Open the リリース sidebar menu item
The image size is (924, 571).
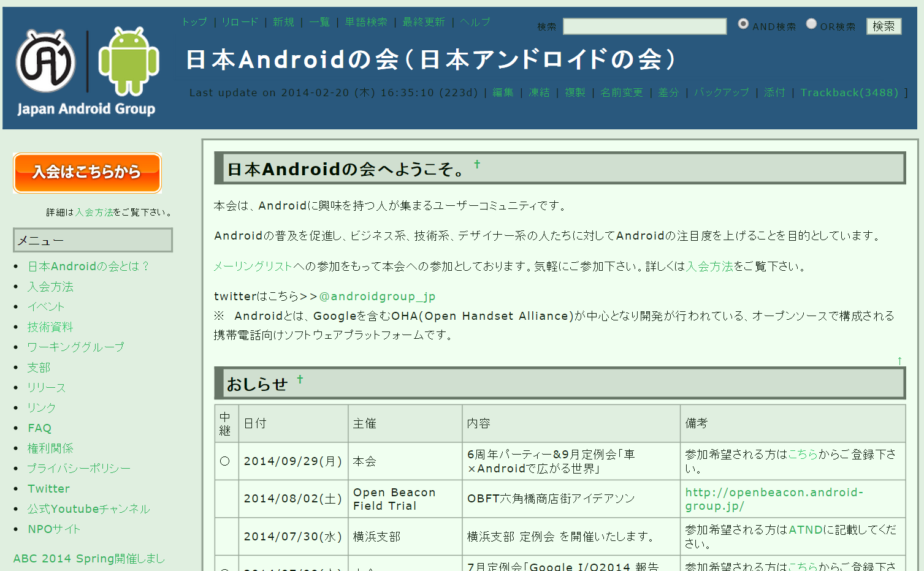point(47,388)
